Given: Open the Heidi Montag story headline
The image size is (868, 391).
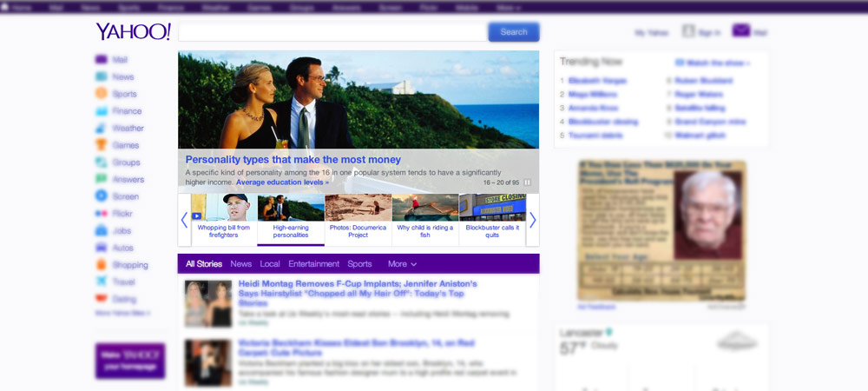Looking at the screenshot, I should (358, 293).
